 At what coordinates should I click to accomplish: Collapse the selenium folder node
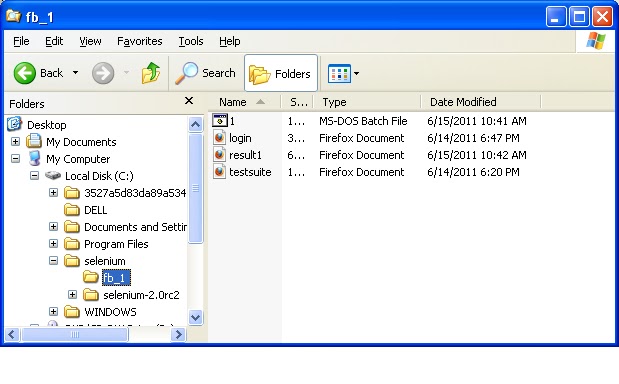click(53, 260)
